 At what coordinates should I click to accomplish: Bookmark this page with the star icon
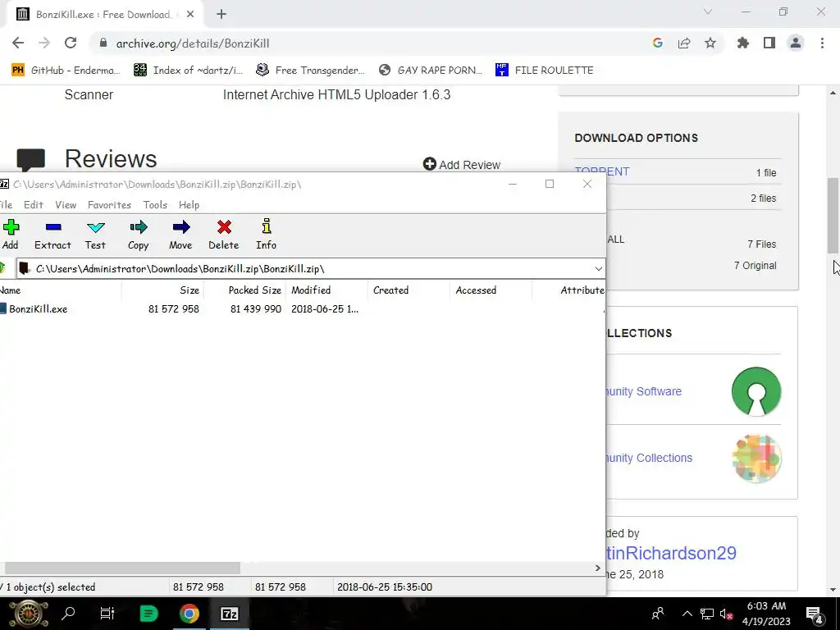710,43
